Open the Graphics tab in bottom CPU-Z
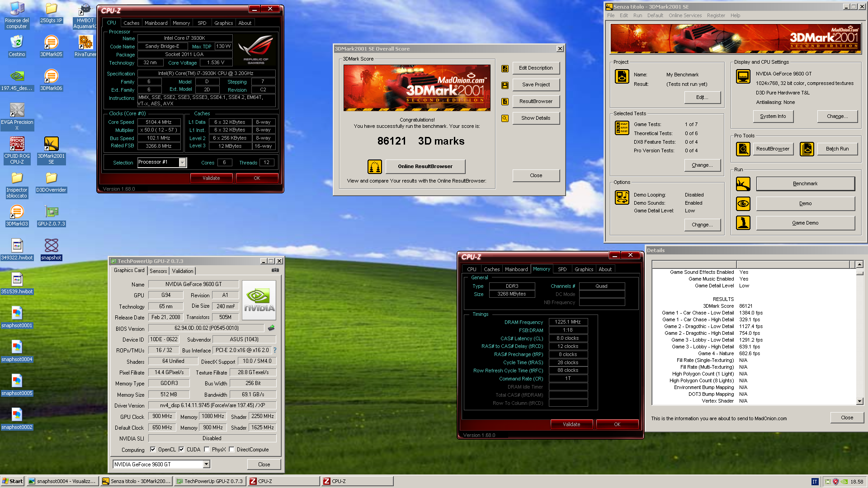 [x=584, y=269]
